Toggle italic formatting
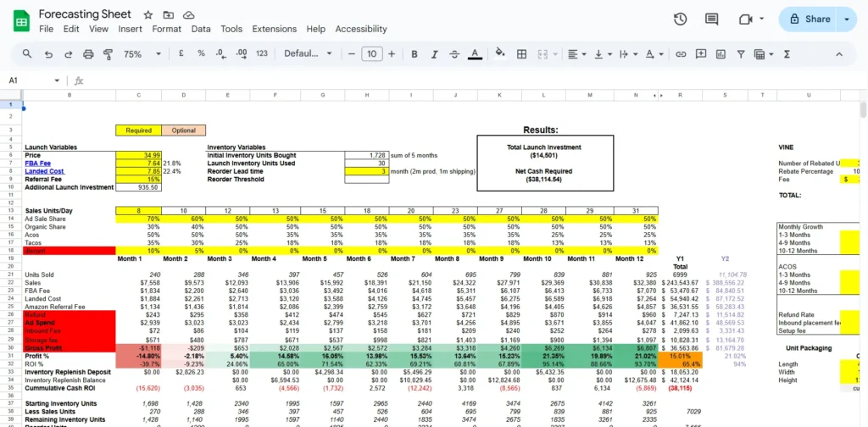The image size is (868, 427). (x=433, y=53)
